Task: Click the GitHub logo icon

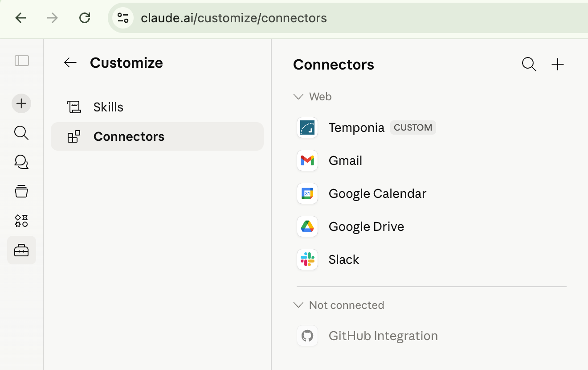Action: (307, 336)
